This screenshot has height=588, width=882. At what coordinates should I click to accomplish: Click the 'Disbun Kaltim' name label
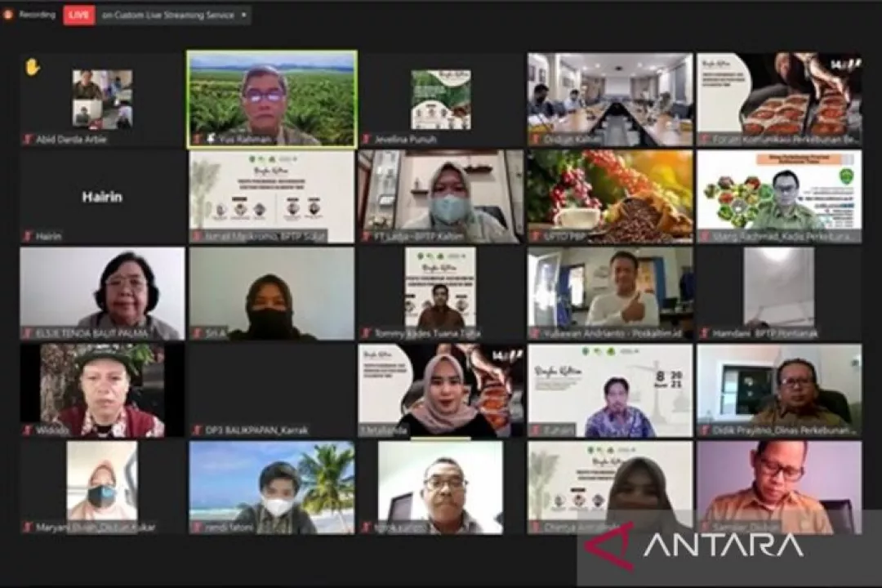(572, 139)
